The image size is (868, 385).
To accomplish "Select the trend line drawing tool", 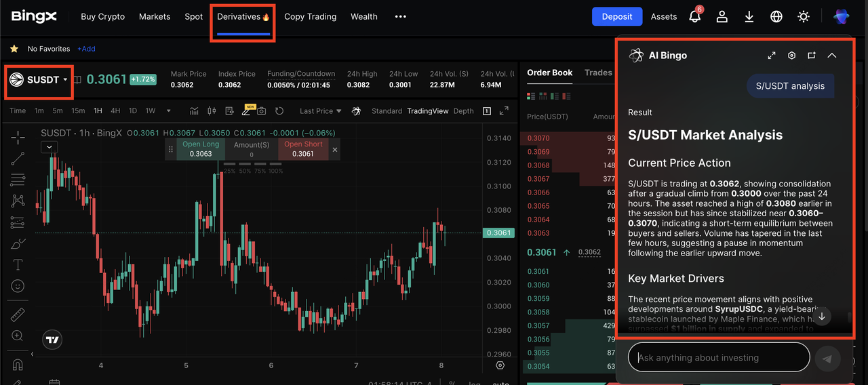I will point(18,159).
